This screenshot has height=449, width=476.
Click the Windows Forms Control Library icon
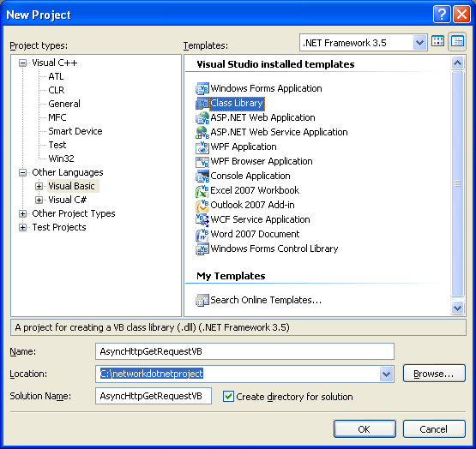202,248
